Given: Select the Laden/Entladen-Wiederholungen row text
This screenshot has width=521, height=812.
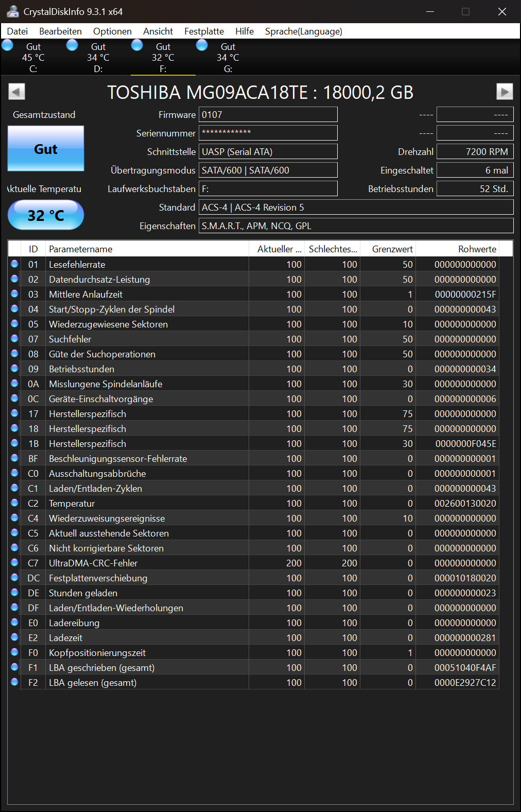Looking at the screenshot, I should coord(116,608).
